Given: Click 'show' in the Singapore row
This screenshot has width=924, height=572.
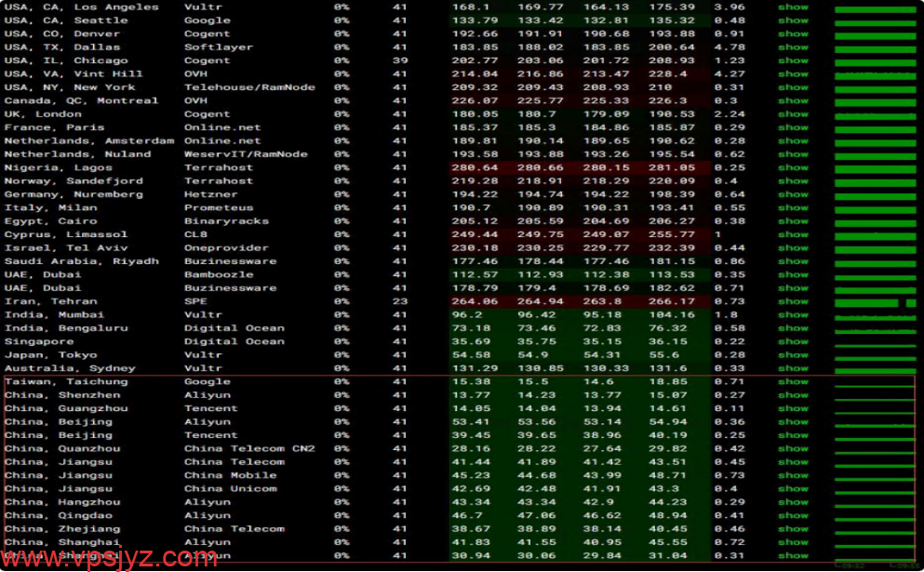Looking at the screenshot, I should tap(793, 341).
